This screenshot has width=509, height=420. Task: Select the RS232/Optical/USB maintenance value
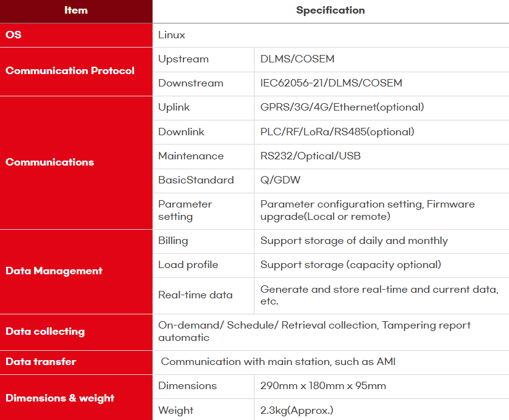[311, 156]
